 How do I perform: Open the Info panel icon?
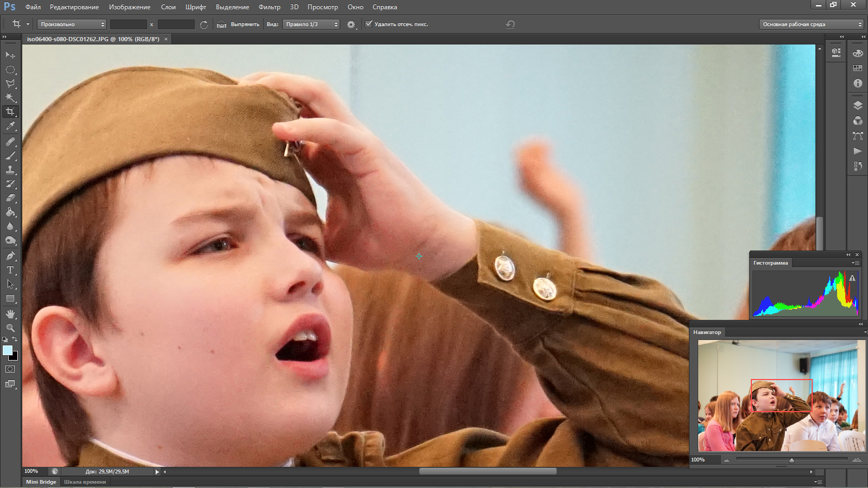(858, 83)
